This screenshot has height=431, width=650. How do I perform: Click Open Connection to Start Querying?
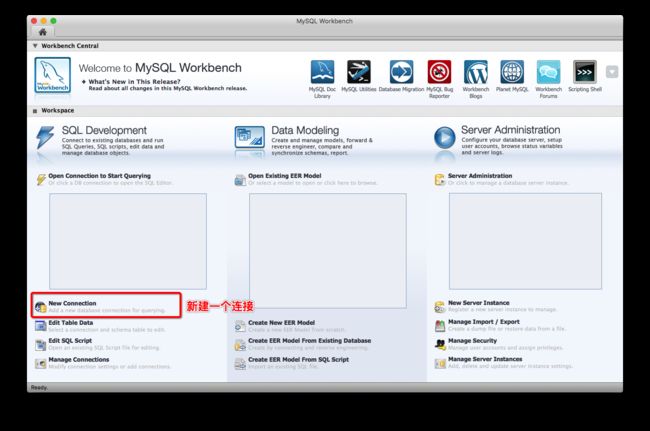click(99, 176)
